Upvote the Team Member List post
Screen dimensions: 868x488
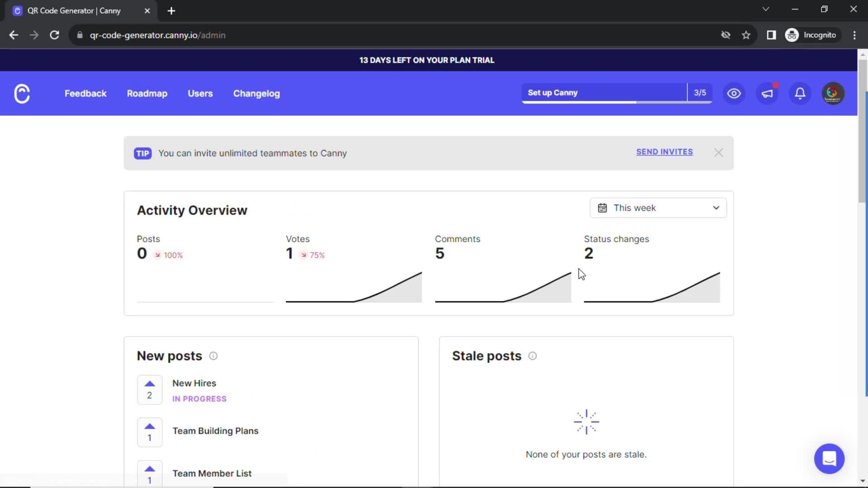pos(149,469)
